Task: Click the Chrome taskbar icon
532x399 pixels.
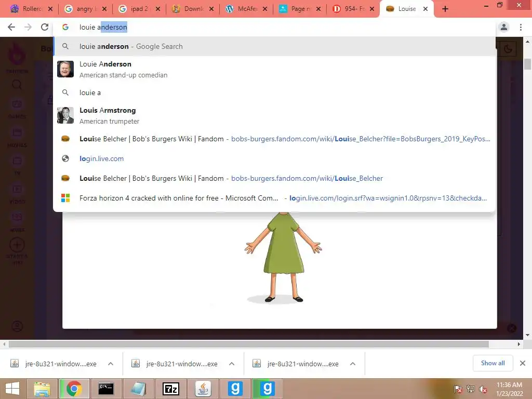Action: [74, 389]
